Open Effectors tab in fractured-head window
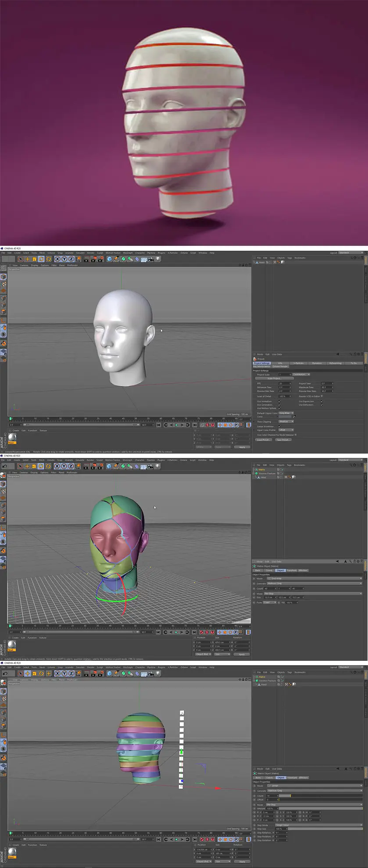 pyautogui.click(x=303, y=570)
